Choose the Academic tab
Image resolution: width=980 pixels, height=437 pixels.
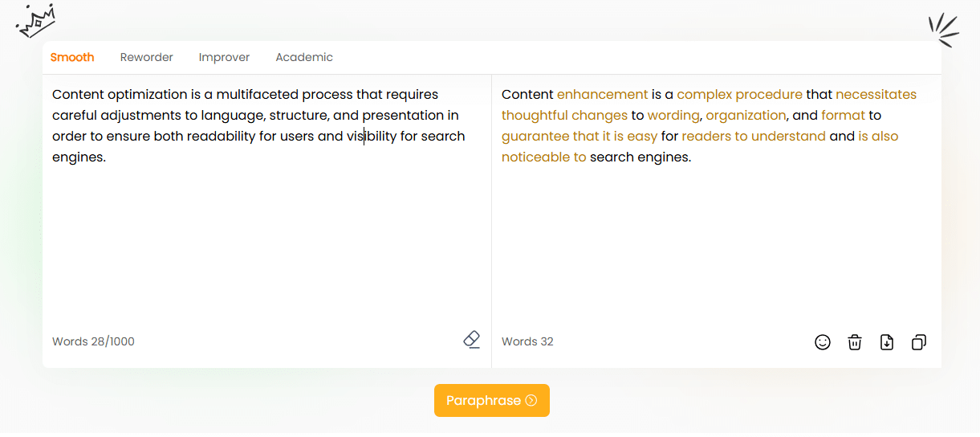pyautogui.click(x=304, y=57)
